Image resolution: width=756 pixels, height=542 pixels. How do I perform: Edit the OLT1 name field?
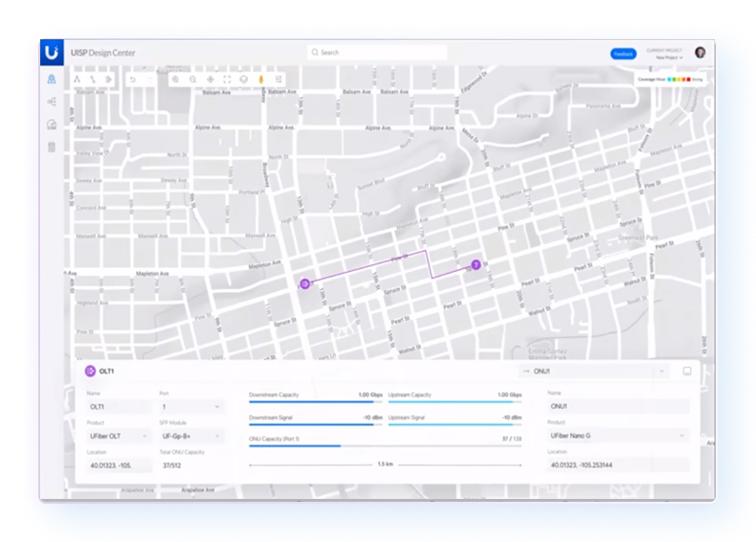119,407
